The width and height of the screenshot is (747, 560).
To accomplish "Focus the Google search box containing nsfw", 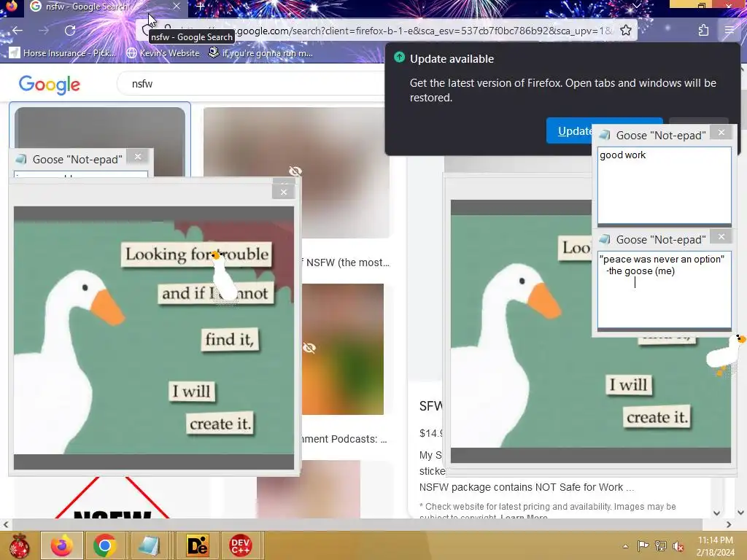I will click(252, 84).
